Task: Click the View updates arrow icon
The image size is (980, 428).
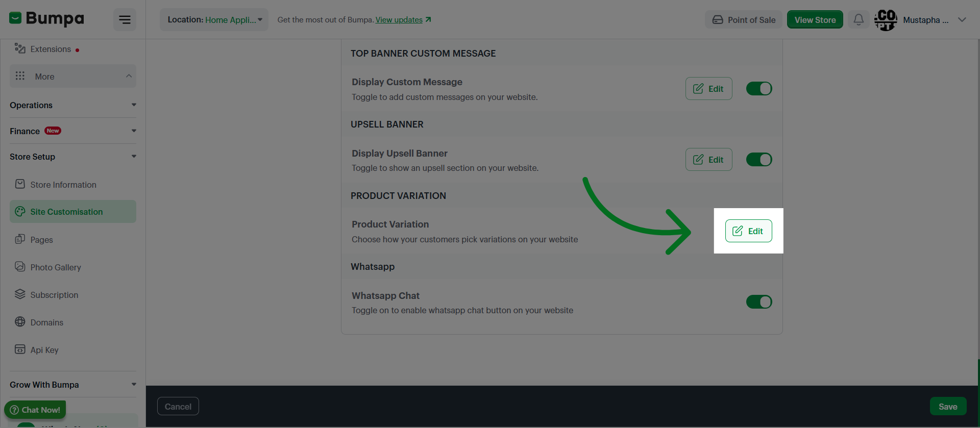Action: pyautogui.click(x=428, y=19)
